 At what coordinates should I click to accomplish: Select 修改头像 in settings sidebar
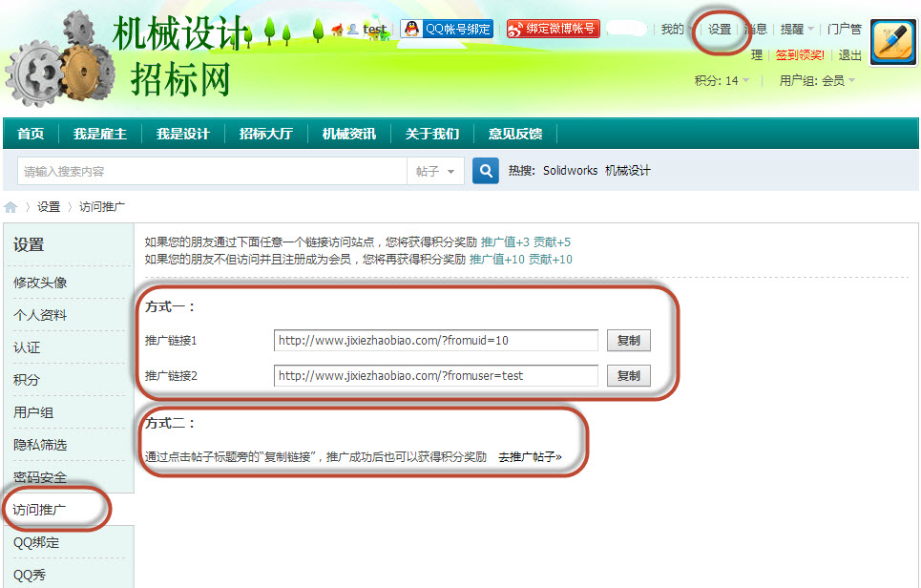pyautogui.click(x=40, y=283)
